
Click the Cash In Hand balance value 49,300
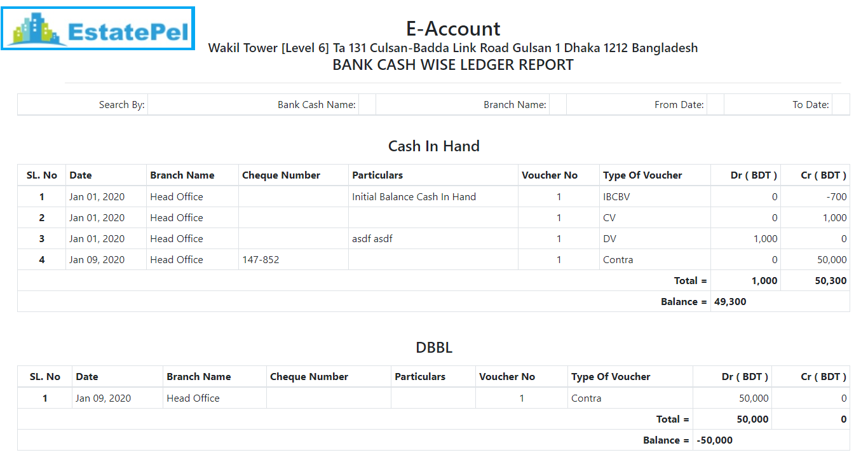coord(730,302)
